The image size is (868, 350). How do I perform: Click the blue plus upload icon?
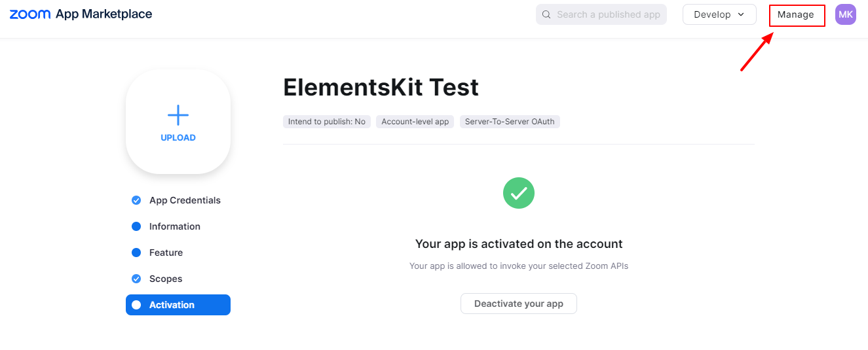178,116
